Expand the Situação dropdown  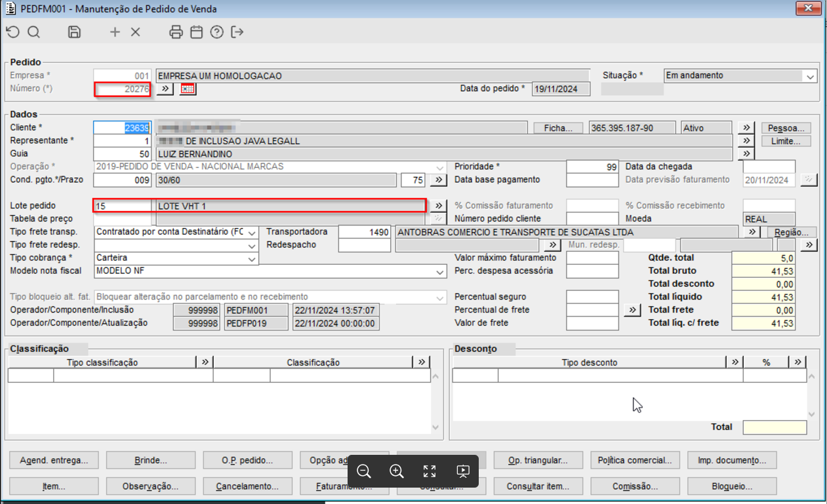coord(811,76)
